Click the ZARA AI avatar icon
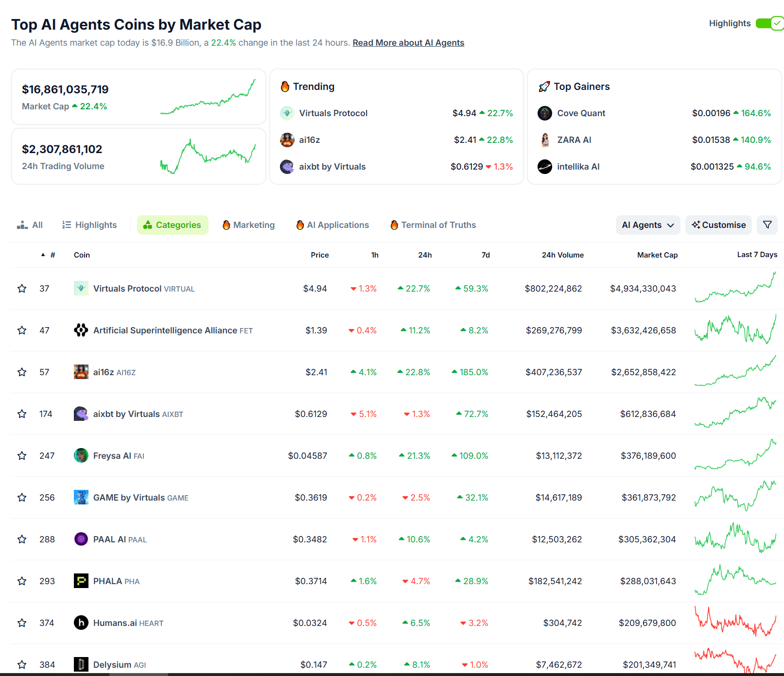The height and width of the screenshot is (676, 784). coord(545,140)
